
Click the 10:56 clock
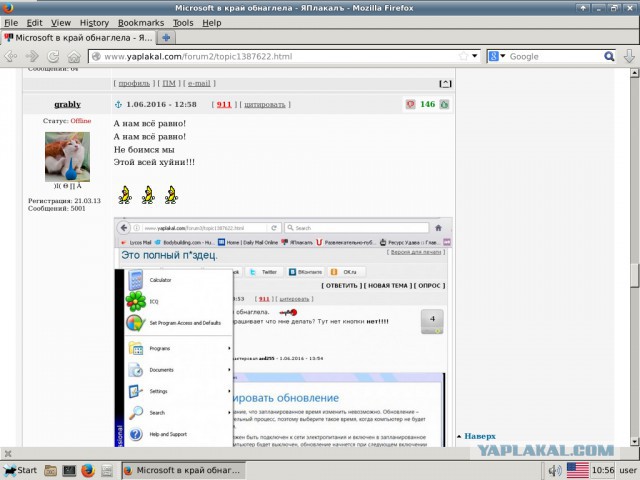coord(603,470)
